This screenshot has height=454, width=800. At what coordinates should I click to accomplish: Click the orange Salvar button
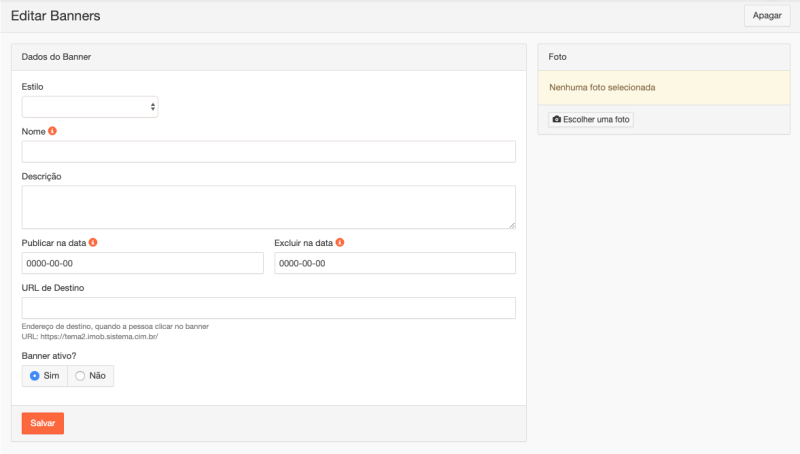pos(42,423)
